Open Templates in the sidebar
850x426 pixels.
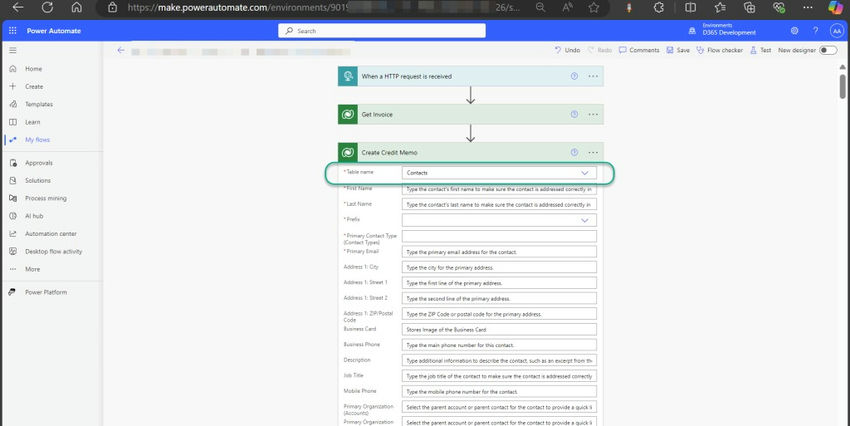(x=38, y=104)
